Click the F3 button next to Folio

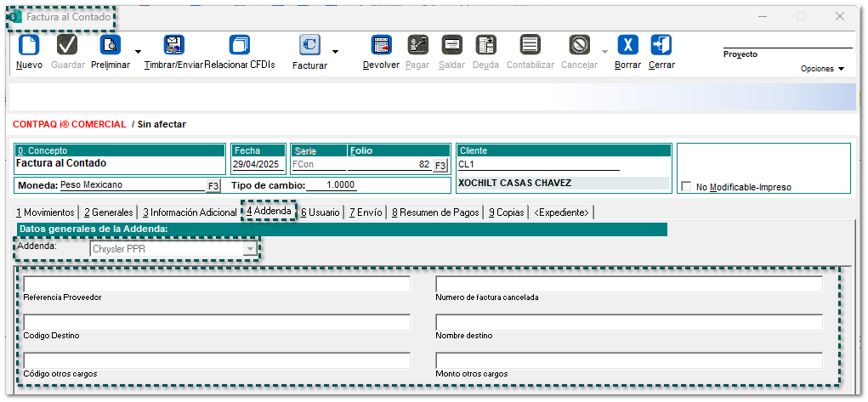click(440, 166)
